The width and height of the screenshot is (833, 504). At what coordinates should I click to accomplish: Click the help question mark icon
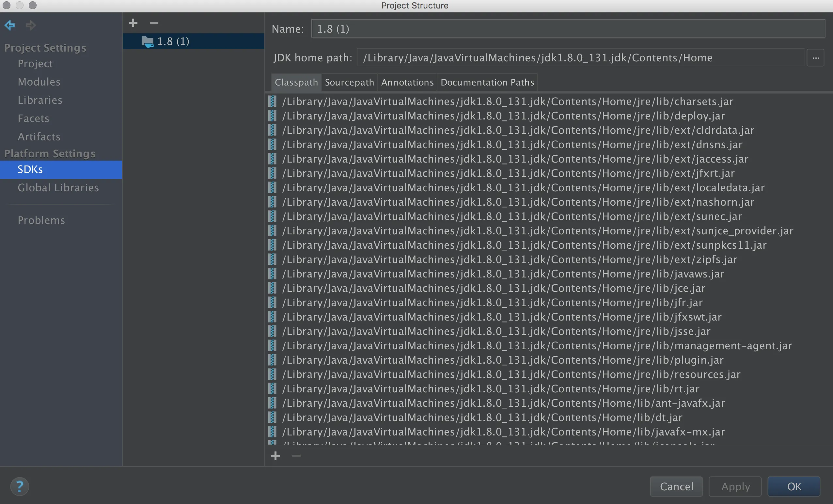click(x=20, y=486)
